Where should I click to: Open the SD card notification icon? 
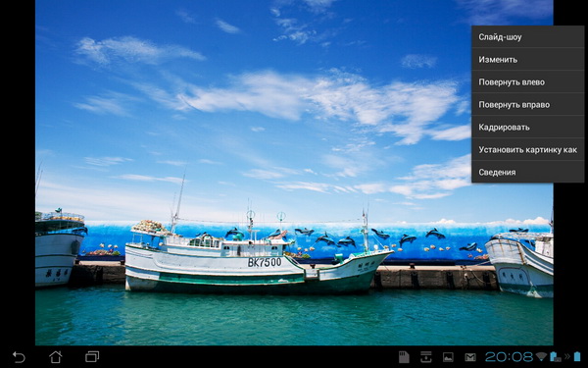(x=404, y=357)
